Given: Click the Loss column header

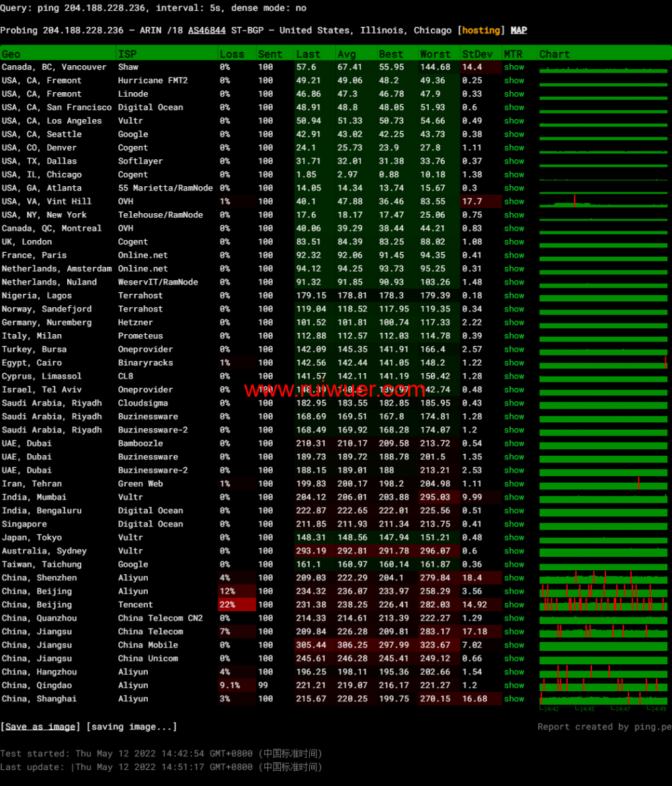Looking at the screenshot, I should pos(232,54).
